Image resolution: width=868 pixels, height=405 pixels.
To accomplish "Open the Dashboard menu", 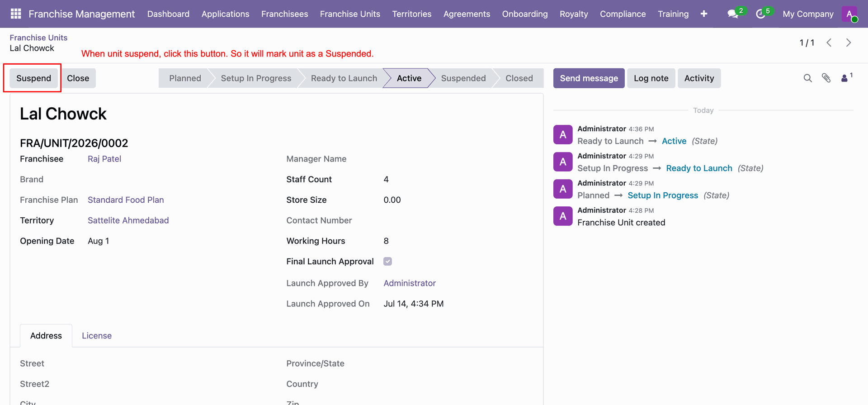I will [168, 14].
